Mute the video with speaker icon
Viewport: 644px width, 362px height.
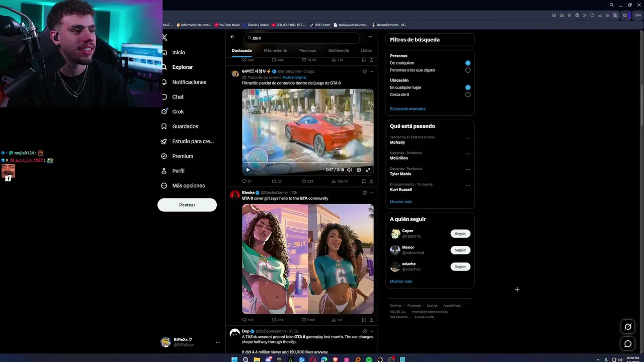pos(350,170)
